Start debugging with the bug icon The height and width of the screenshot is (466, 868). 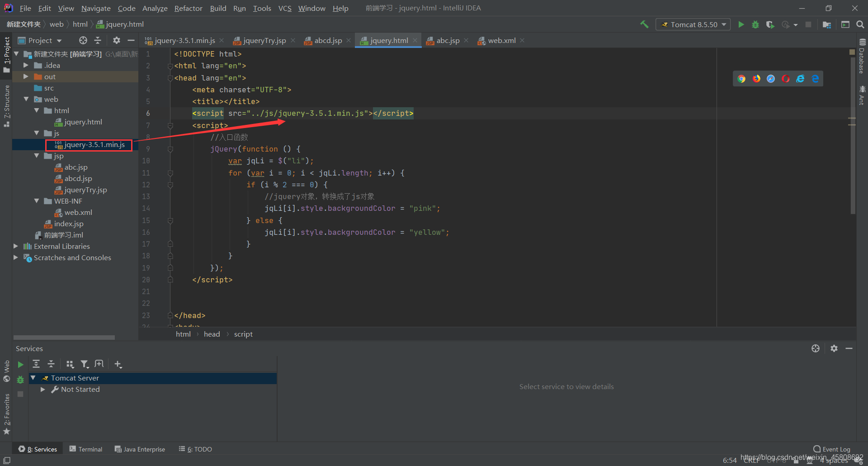[x=755, y=24]
